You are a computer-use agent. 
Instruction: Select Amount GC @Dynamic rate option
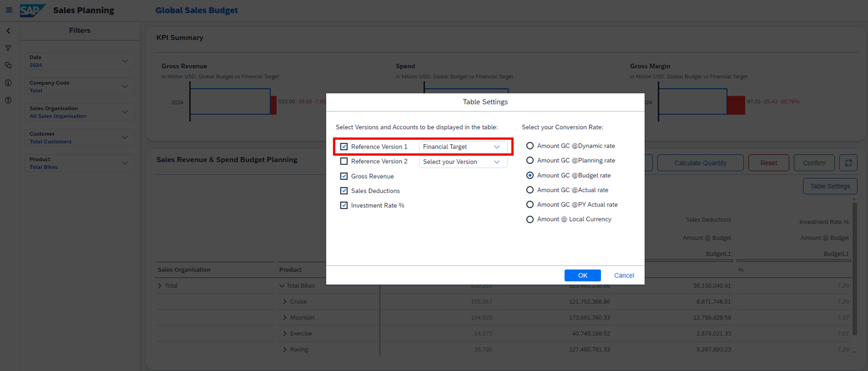pos(530,146)
